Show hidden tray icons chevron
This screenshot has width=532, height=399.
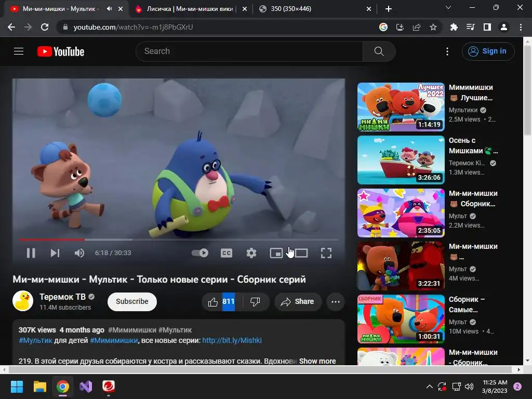coord(429,387)
